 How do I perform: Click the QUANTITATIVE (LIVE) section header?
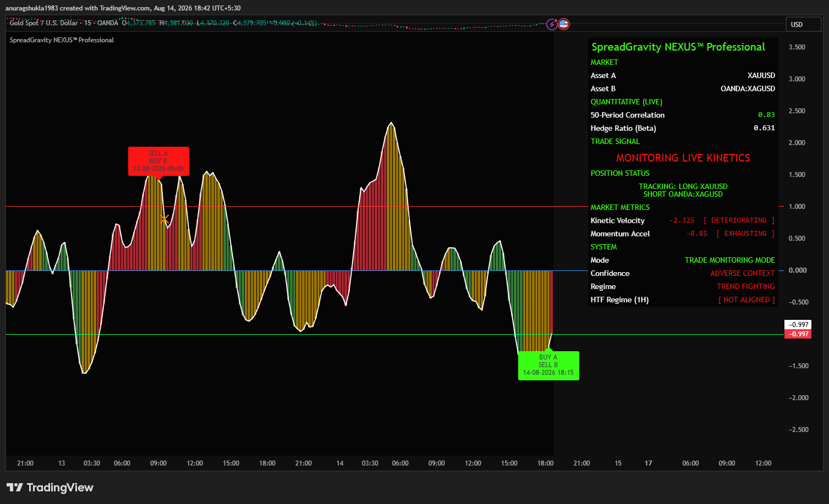coord(627,102)
